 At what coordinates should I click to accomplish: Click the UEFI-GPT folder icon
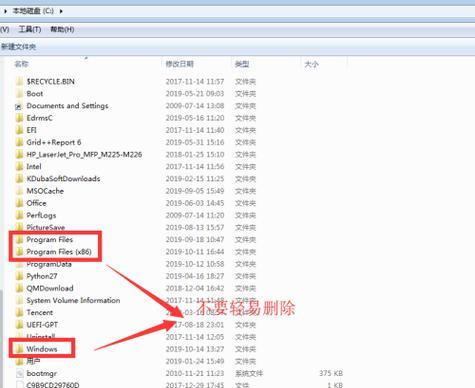click(20, 325)
